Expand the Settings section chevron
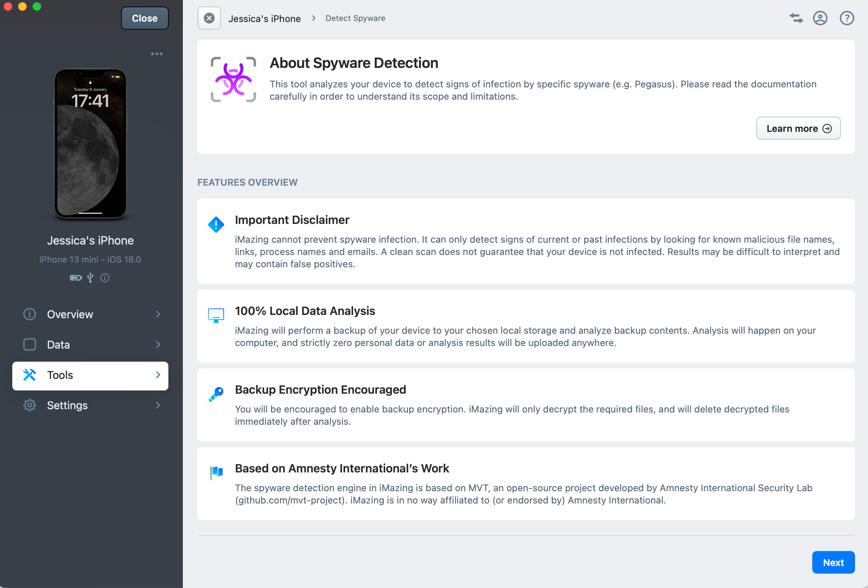Viewport: 868px width, 588px height. click(x=158, y=406)
